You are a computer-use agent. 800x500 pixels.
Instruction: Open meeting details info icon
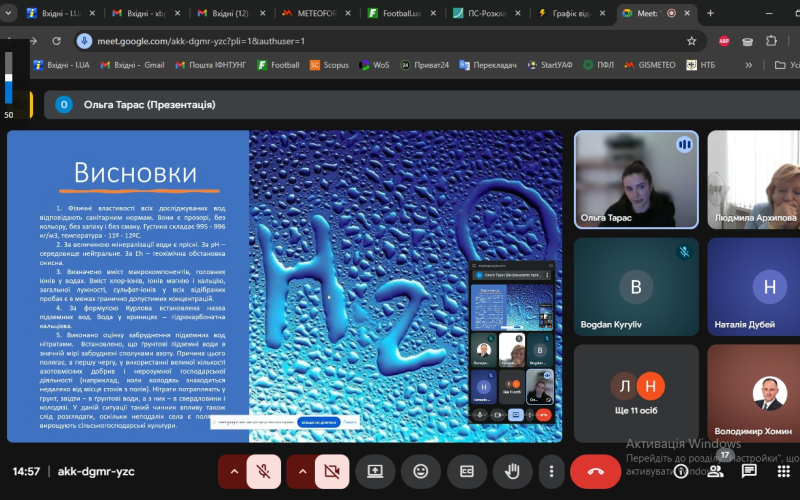[681, 471]
